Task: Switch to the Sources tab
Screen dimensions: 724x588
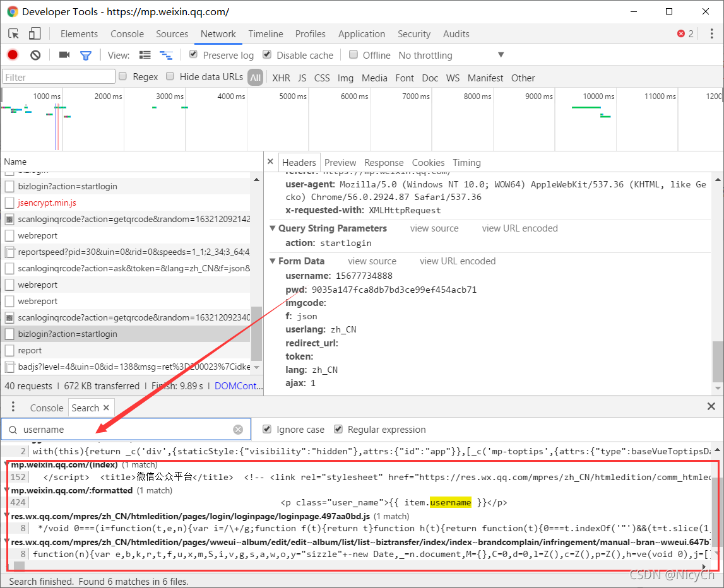Action: coord(172,33)
